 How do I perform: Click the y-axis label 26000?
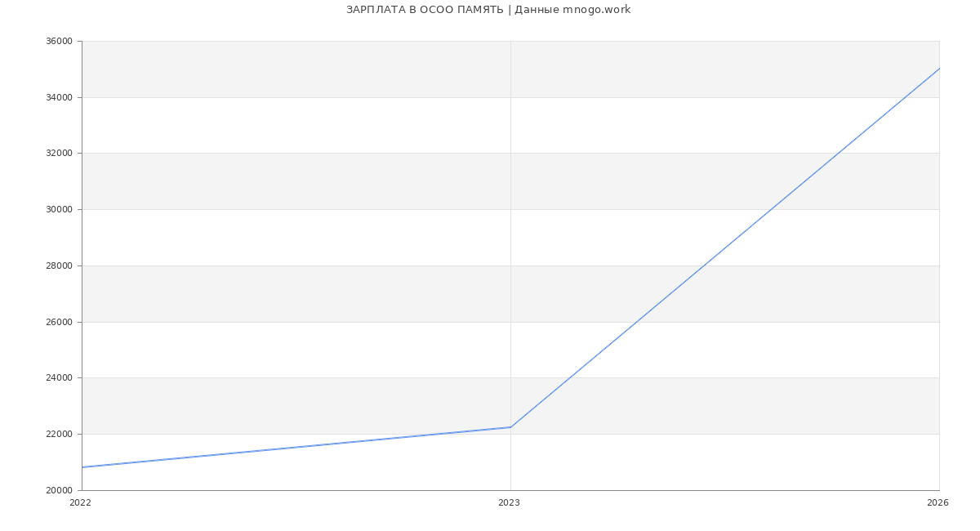tap(60, 323)
